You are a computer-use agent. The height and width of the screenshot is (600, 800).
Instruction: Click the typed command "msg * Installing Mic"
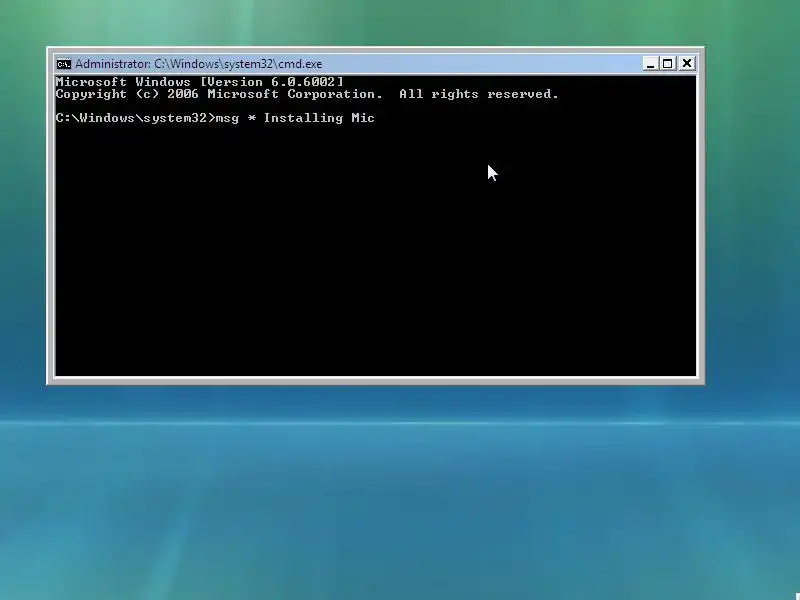[x=295, y=118]
